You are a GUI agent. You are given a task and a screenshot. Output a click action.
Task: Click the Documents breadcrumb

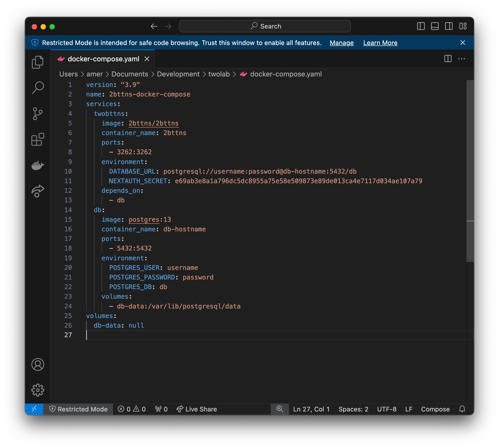click(130, 74)
